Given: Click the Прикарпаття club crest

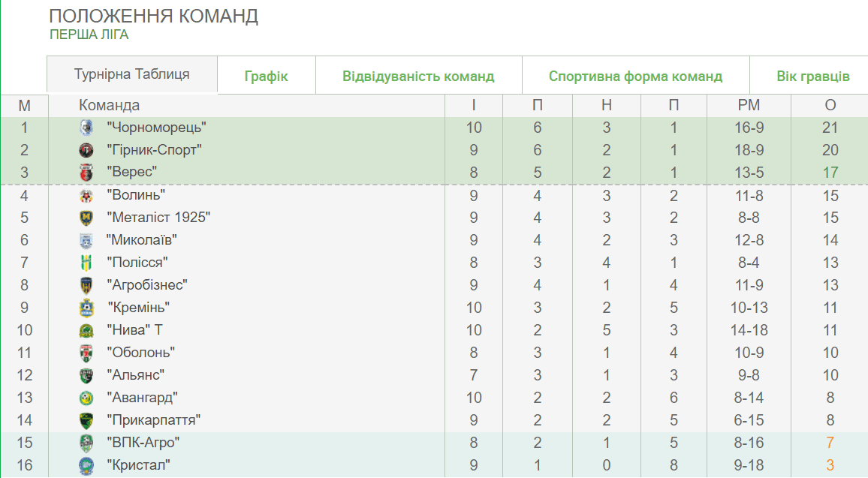Looking at the screenshot, I should coord(86,420).
